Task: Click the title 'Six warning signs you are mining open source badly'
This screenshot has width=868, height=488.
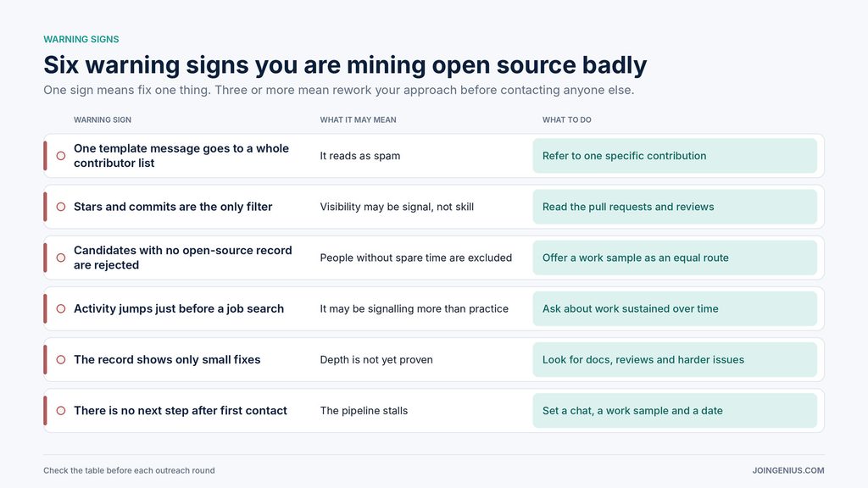Action: [345, 64]
